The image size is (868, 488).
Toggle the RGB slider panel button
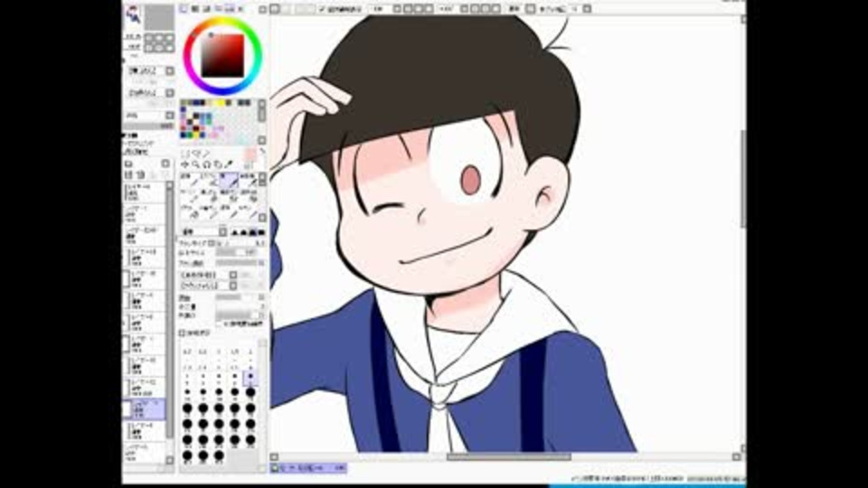[x=195, y=9]
